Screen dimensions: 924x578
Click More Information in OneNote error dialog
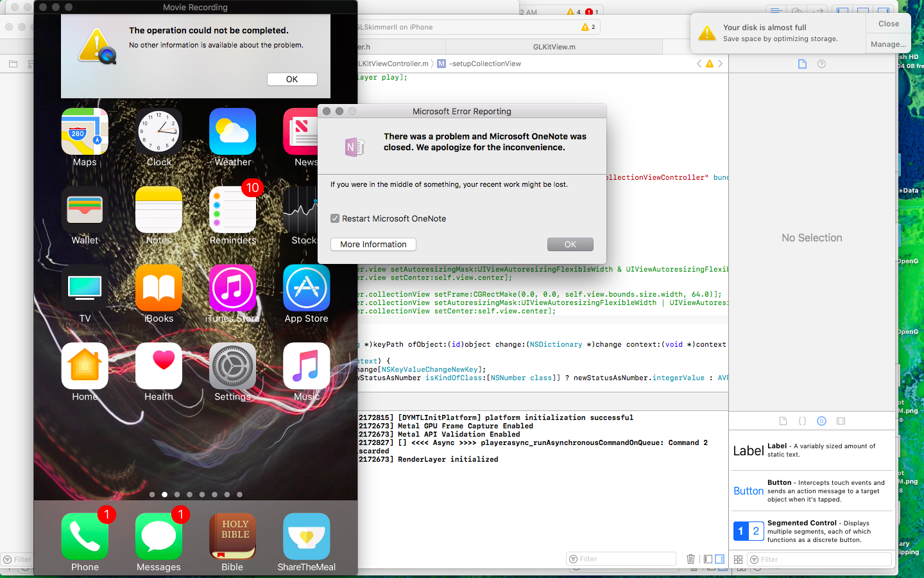point(373,245)
